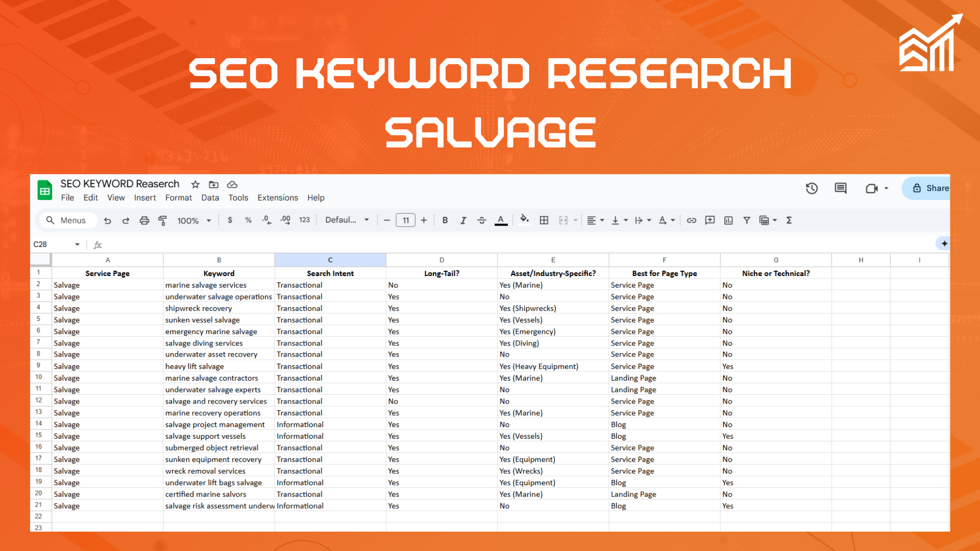Toggle bold formatting
The image size is (980, 551).
[445, 220]
